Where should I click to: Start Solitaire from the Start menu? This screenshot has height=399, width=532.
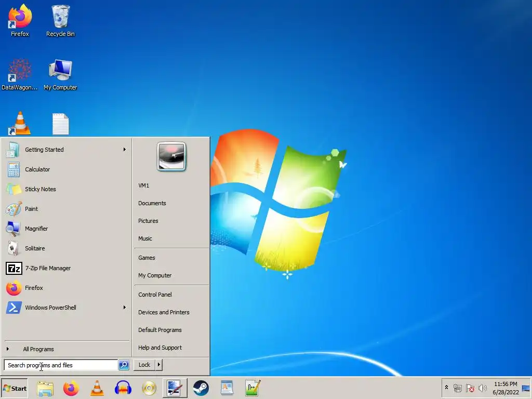click(x=66, y=248)
